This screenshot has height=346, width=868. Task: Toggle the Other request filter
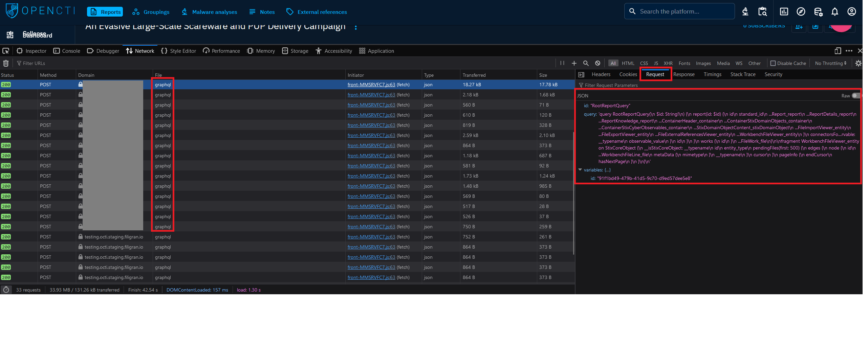click(754, 63)
